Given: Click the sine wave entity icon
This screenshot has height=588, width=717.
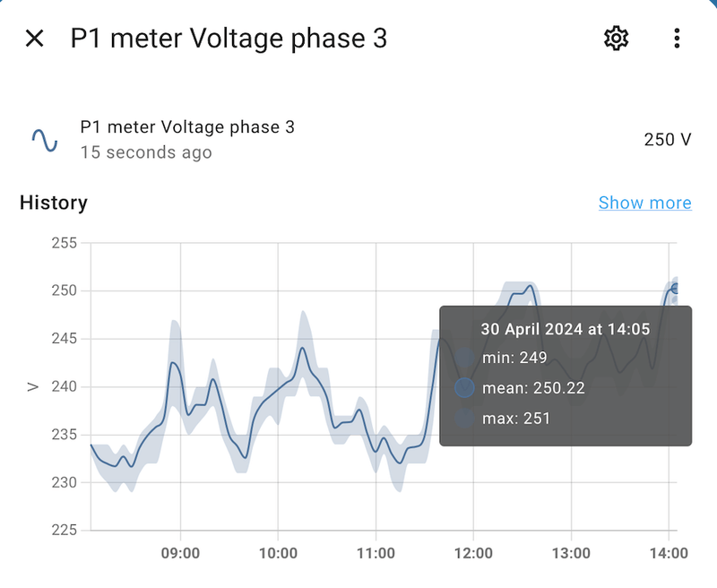Looking at the screenshot, I should click(45, 139).
